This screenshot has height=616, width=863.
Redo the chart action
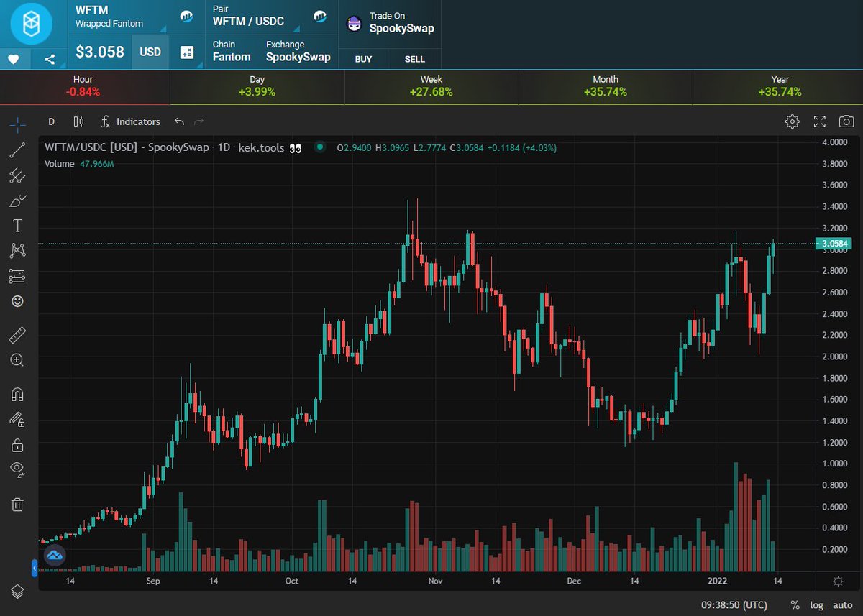199,121
